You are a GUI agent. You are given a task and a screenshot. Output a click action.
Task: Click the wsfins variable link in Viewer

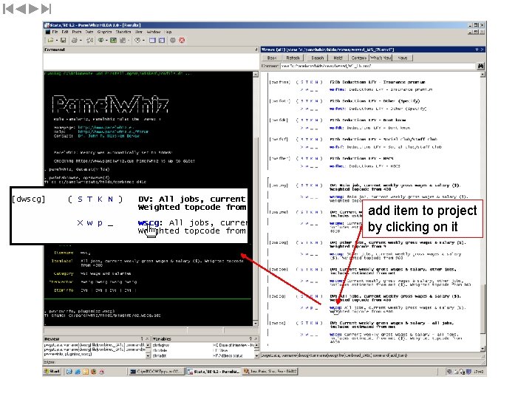point(337,89)
